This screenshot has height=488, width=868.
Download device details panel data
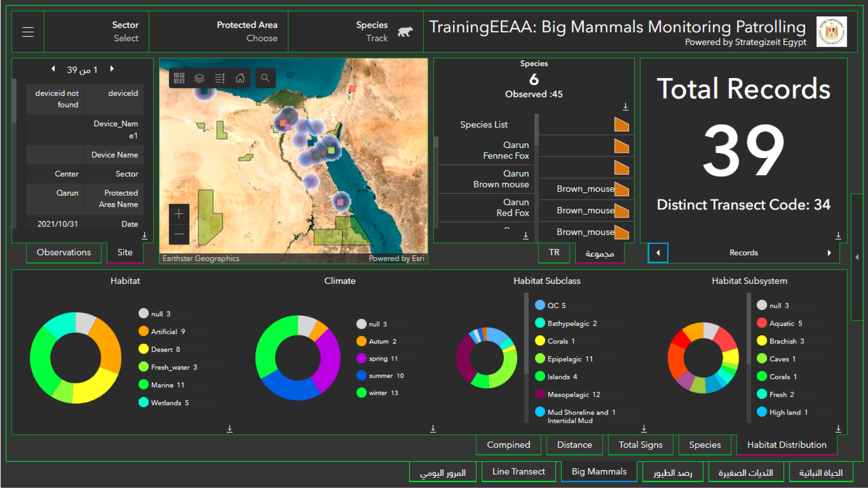tap(145, 235)
